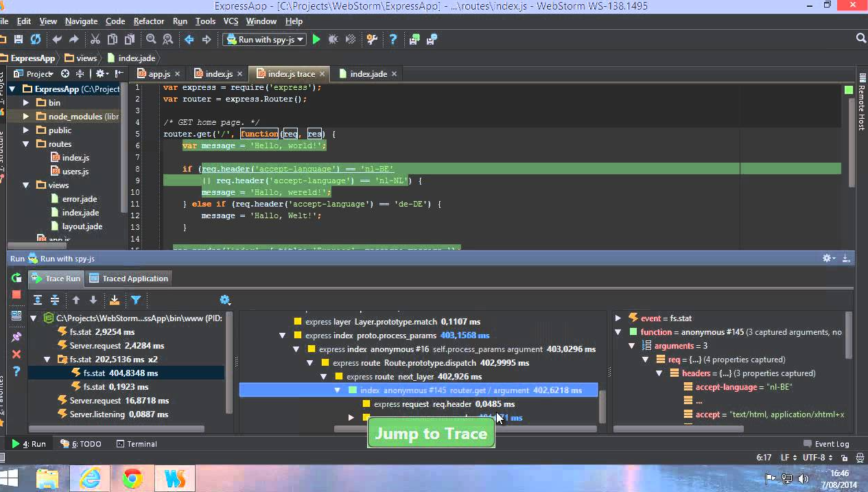This screenshot has width=868, height=492.
Task: Click the Filter funnel icon in trace toolbar
Action: 136,300
